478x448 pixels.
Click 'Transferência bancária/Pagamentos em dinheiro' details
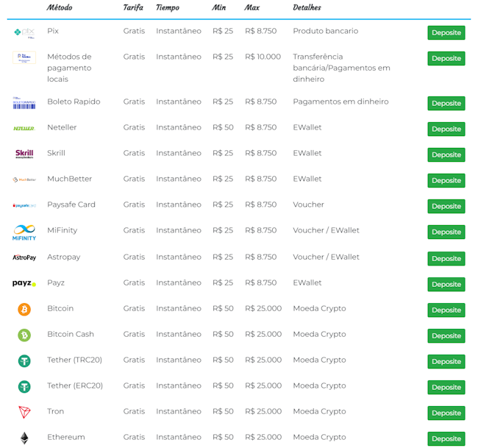pos(341,68)
